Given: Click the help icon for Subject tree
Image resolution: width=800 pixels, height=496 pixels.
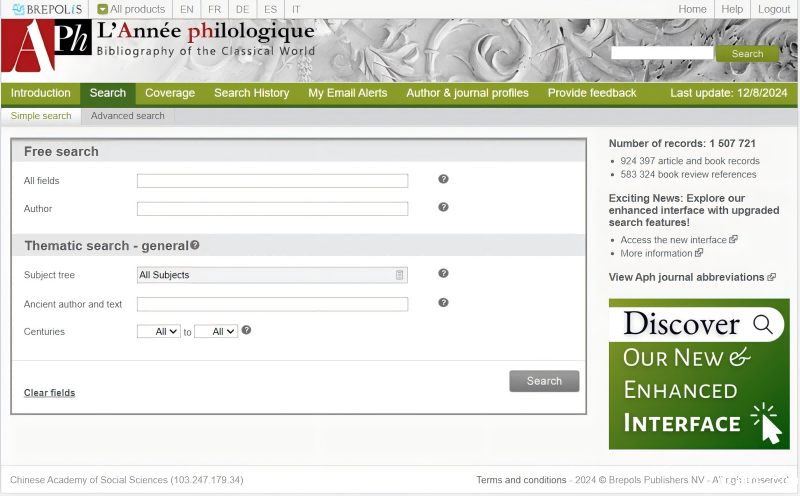Looking at the screenshot, I should tap(443, 273).
